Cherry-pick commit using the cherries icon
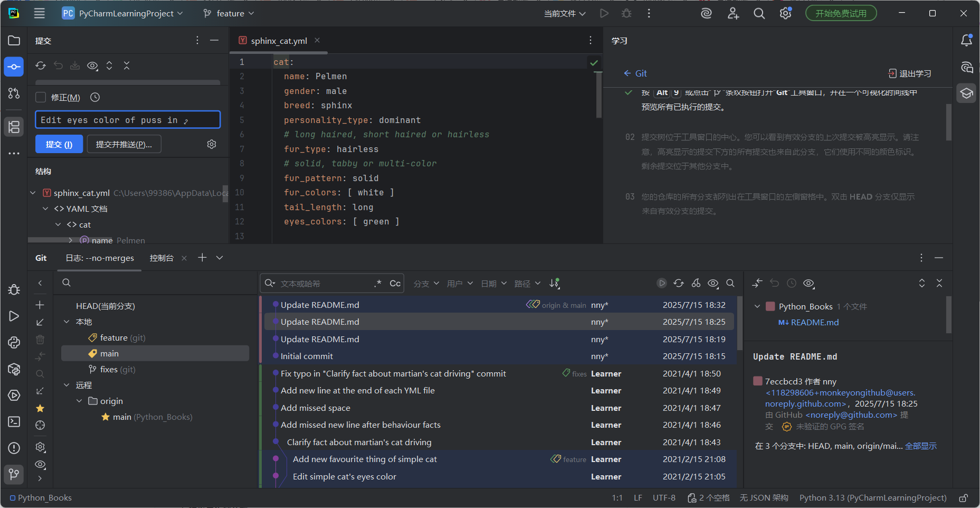The image size is (980, 508). pyautogui.click(x=696, y=283)
